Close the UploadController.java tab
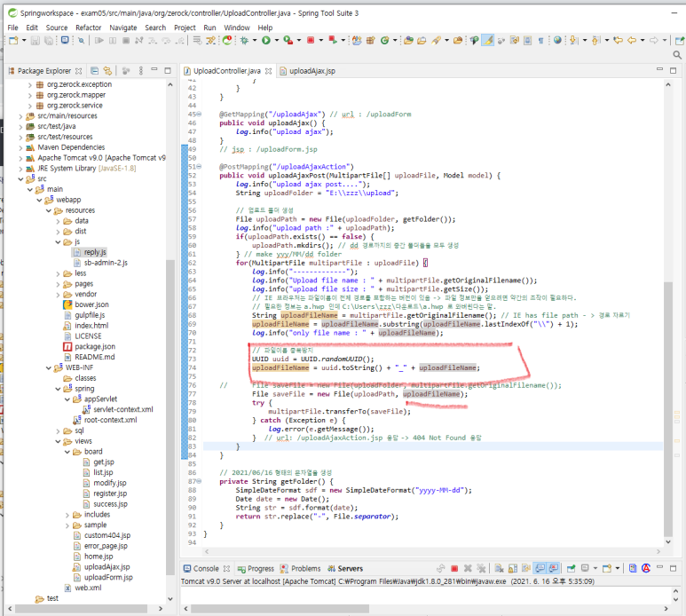 click(268, 71)
